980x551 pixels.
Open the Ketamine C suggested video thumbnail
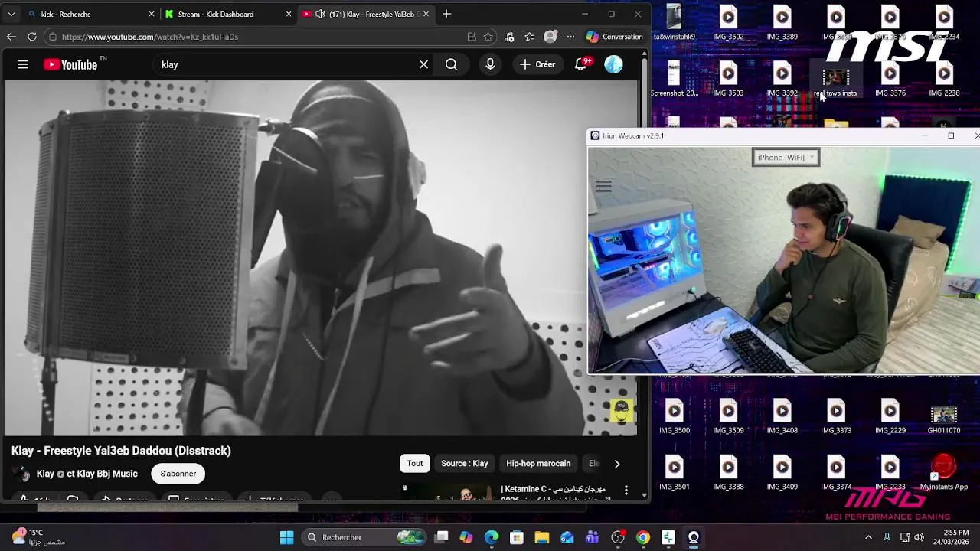point(447,492)
